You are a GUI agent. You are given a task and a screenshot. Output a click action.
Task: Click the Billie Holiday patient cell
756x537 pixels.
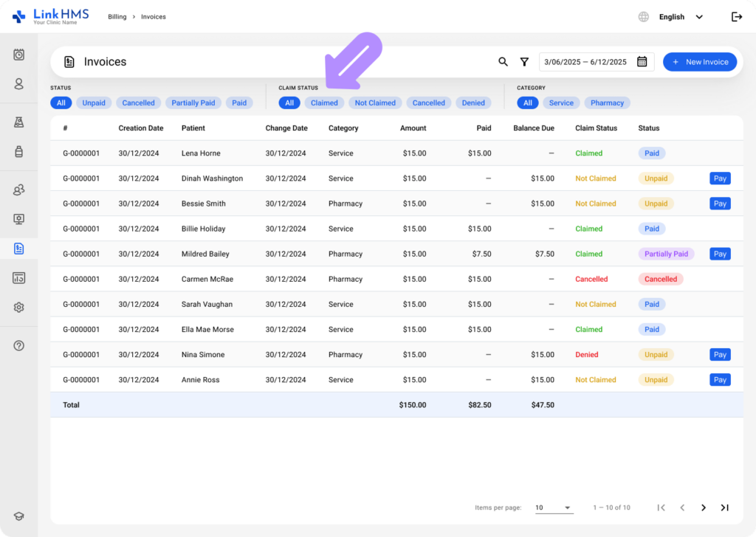pyautogui.click(x=204, y=229)
